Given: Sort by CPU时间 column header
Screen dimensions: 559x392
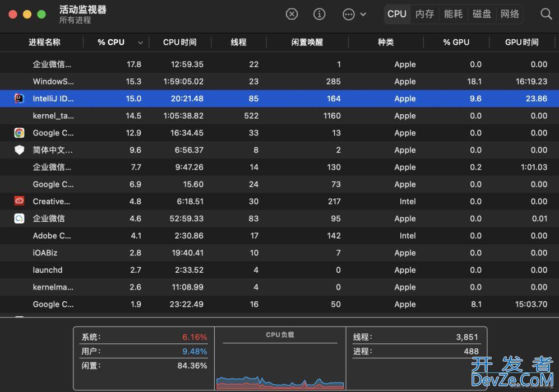Looking at the screenshot, I should [180, 43].
